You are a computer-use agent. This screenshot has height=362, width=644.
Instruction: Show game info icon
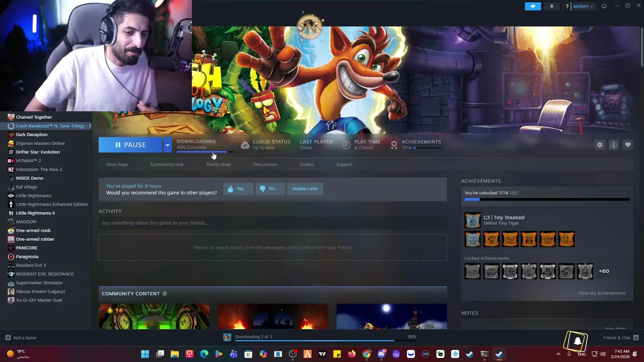tap(614, 145)
